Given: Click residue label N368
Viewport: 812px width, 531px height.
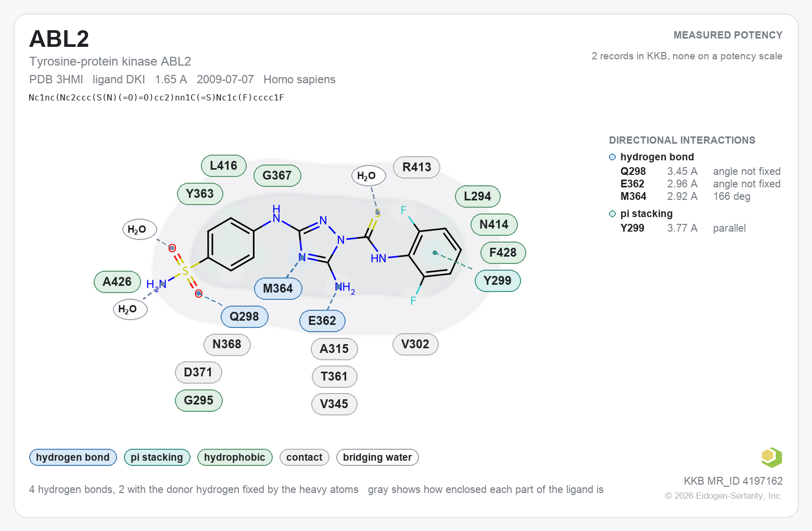Looking at the screenshot, I should coord(227,345).
